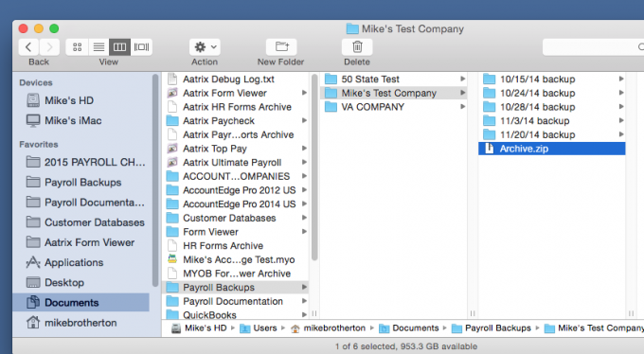
Task: Expand 11/20/14 backup disclosure arrow
Action: [x=621, y=134]
